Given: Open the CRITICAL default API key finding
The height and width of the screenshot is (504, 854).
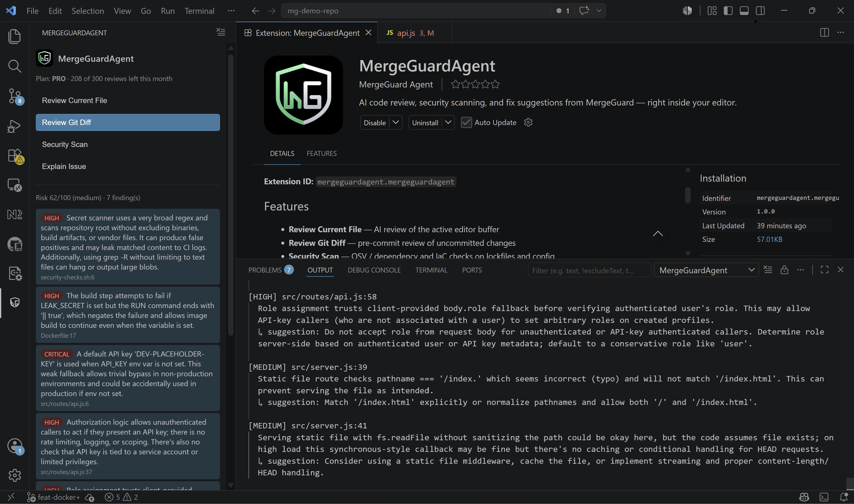Looking at the screenshot, I should pyautogui.click(x=128, y=378).
